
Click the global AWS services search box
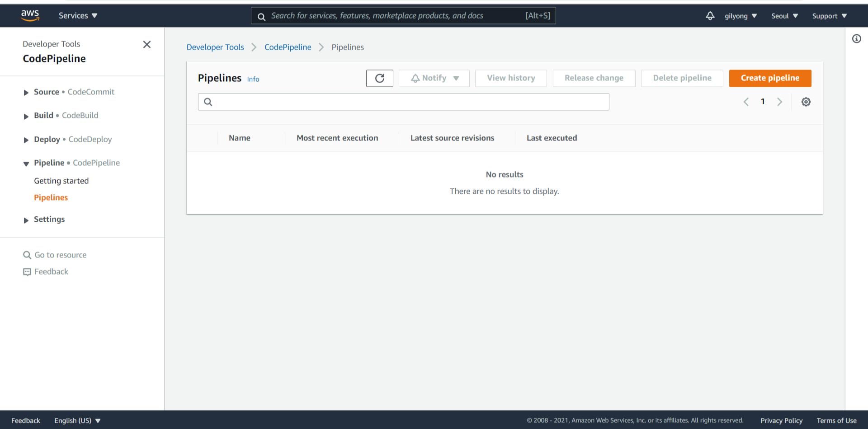click(403, 16)
